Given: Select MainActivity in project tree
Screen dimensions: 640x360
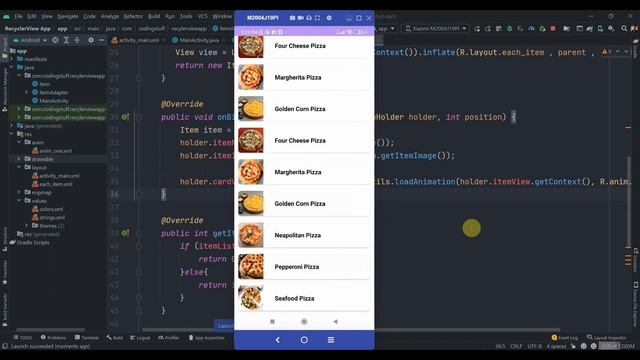Looking at the screenshot, I should click(50, 101).
